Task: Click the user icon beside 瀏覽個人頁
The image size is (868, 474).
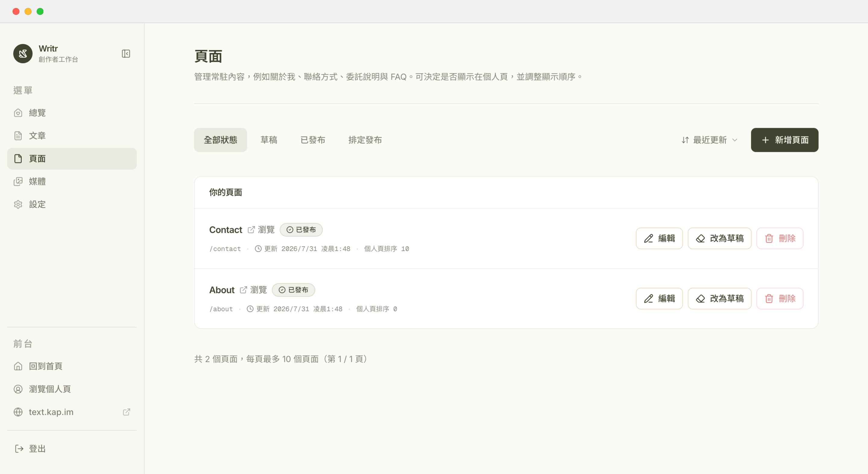Action: pos(18,389)
